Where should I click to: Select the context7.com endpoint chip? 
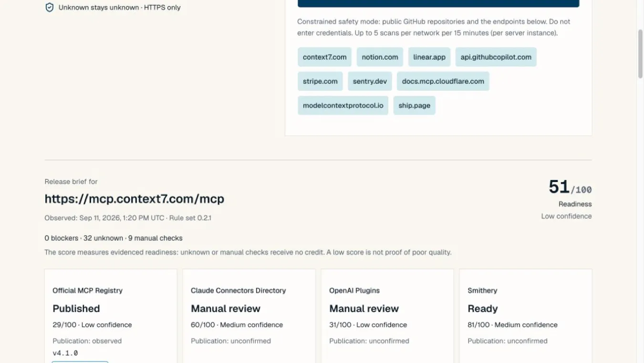click(x=324, y=57)
